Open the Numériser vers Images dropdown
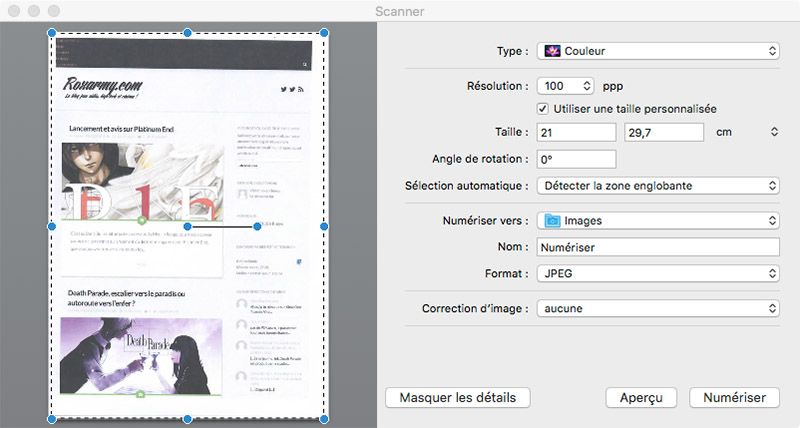 [x=657, y=220]
